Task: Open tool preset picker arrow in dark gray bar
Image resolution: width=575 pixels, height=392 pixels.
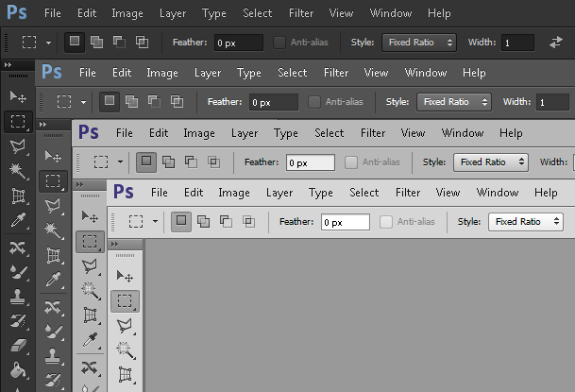Action: pyautogui.click(x=84, y=102)
